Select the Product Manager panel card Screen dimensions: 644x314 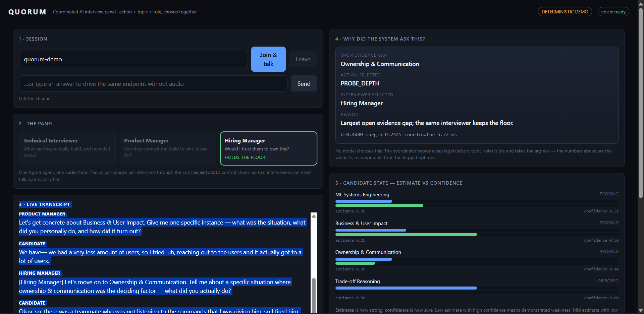pyautogui.click(x=168, y=148)
